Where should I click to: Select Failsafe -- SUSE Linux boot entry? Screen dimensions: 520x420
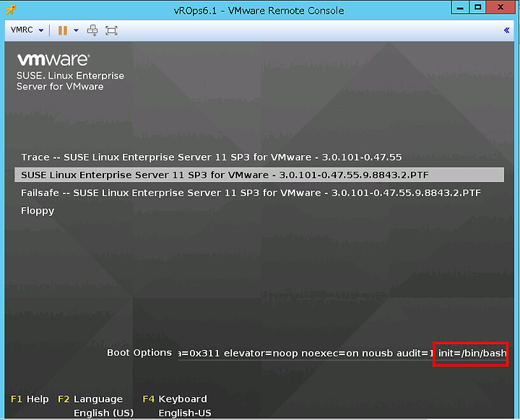coord(251,193)
